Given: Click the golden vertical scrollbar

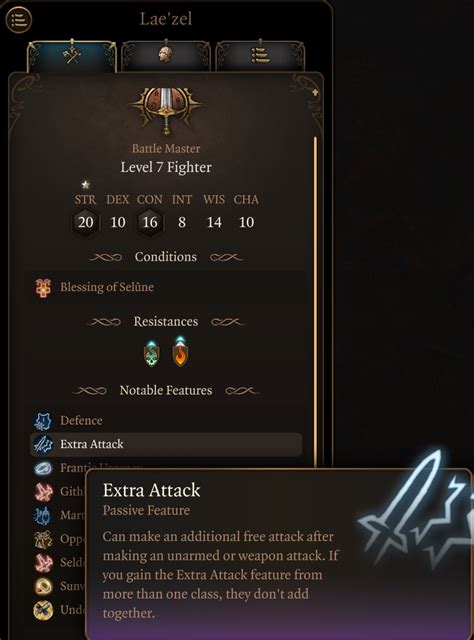Looking at the screenshot, I should pos(315,302).
